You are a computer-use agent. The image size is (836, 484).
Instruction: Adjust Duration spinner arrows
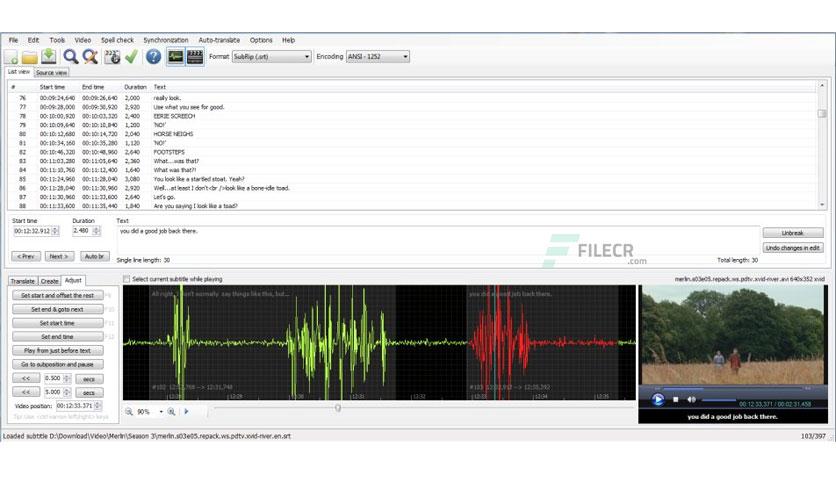click(x=97, y=231)
